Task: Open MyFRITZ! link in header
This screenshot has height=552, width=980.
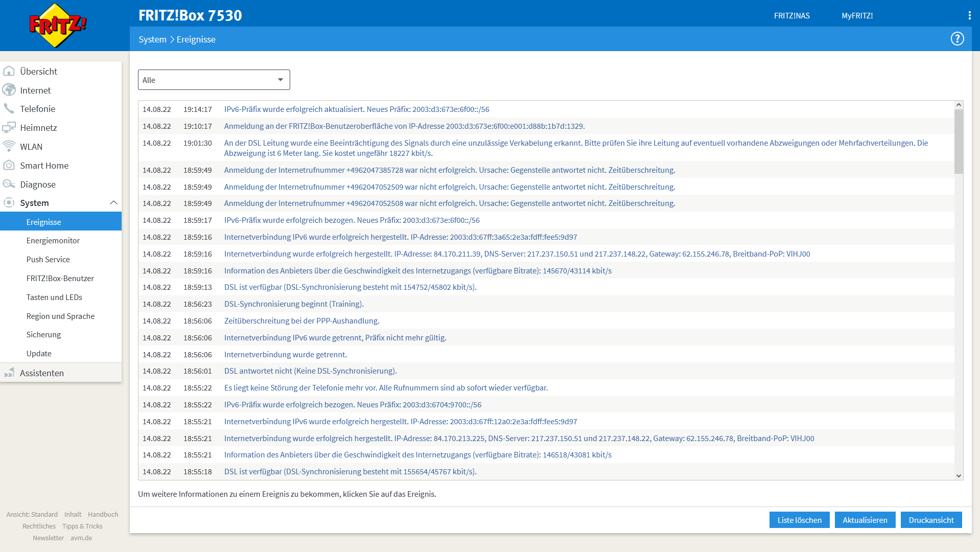Action: point(857,16)
